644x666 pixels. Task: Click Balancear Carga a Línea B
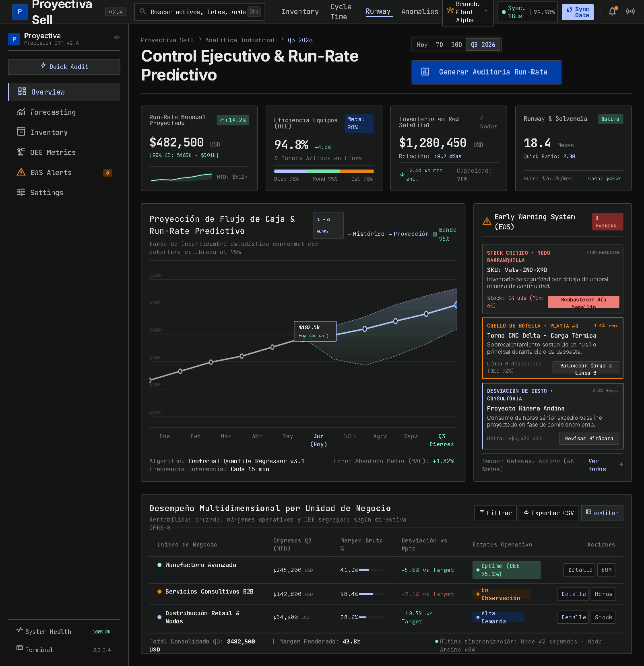click(586, 367)
